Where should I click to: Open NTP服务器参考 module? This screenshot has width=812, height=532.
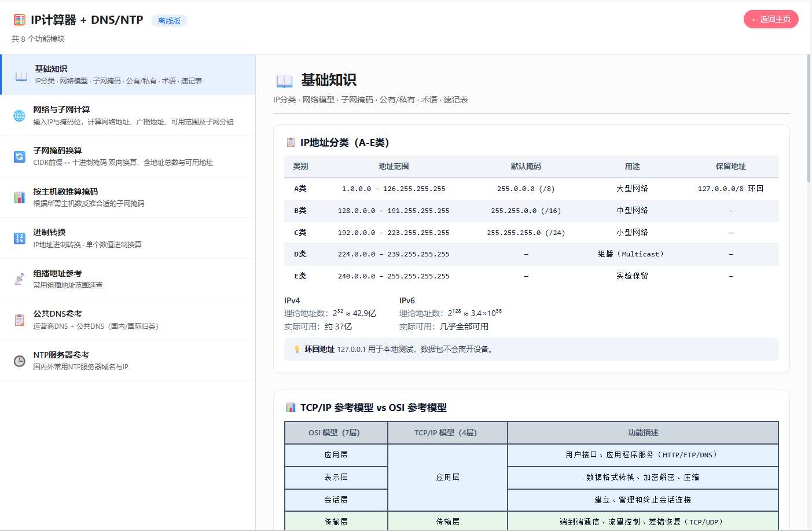click(128, 361)
